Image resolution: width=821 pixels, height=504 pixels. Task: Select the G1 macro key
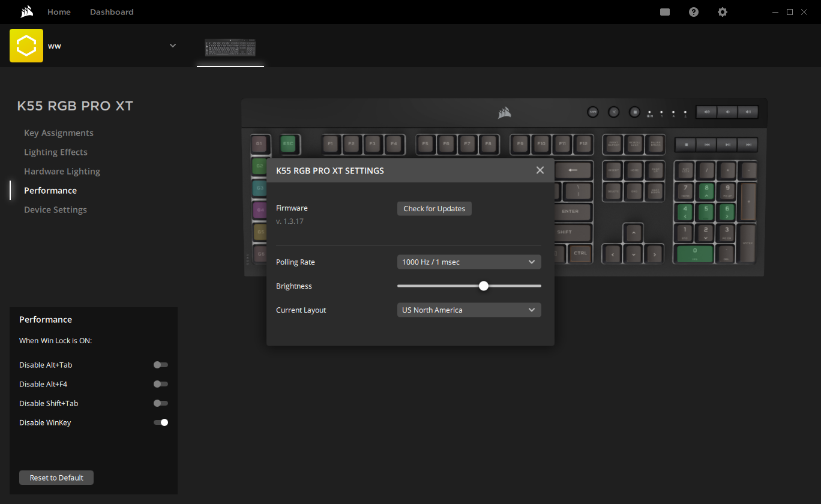(259, 144)
